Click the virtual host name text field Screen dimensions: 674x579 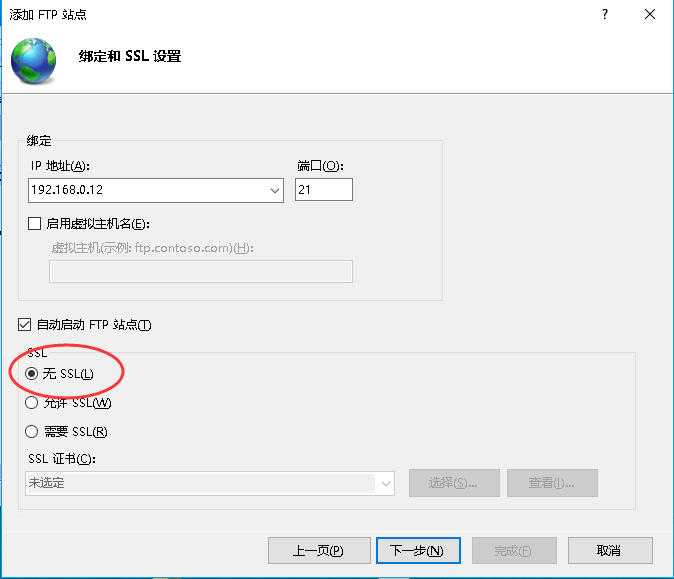point(201,271)
